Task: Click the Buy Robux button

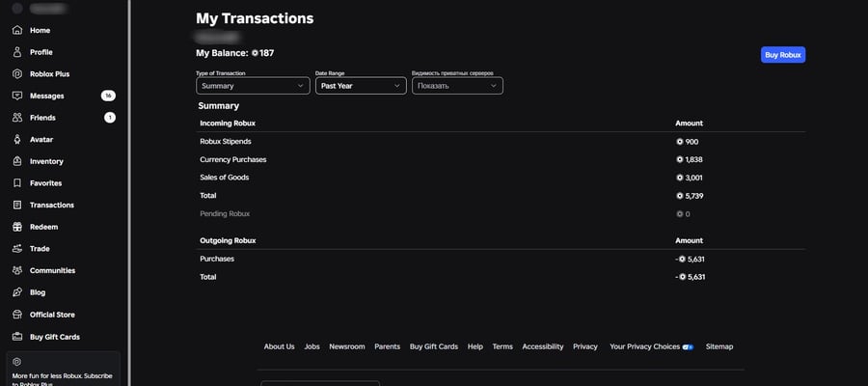Action: tap(783, 55)
